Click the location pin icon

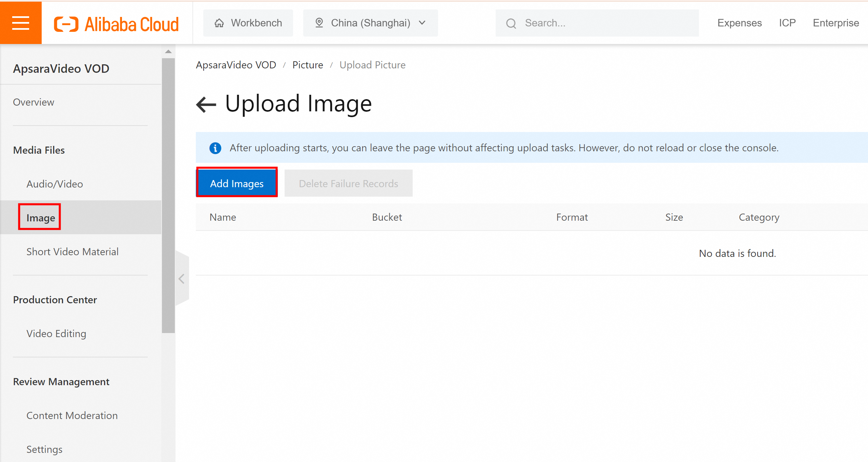click(x=319, y=23)
